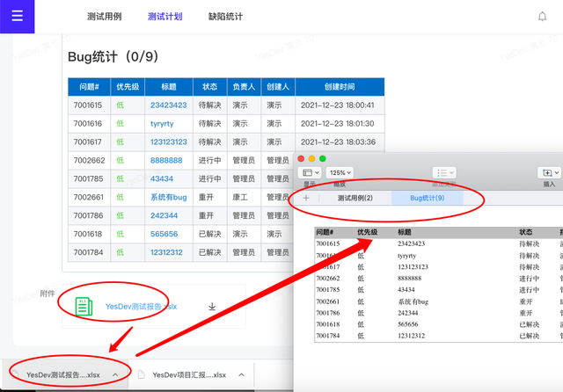Switch to 测试用例 top tab
Screen dimensions: 563x392
(x=104, y=17)
